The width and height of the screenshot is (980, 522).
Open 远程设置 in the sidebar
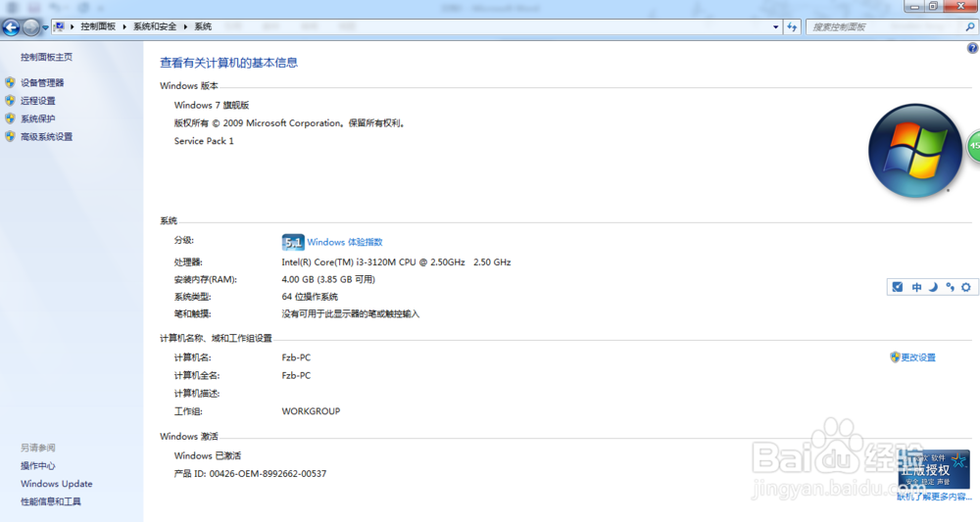point(37,101)
